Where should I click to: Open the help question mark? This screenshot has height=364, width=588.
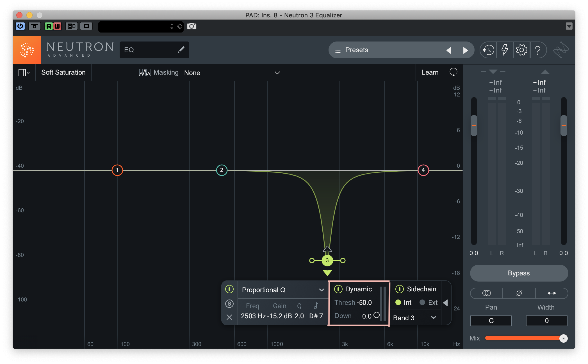click(x=538, y=50)
